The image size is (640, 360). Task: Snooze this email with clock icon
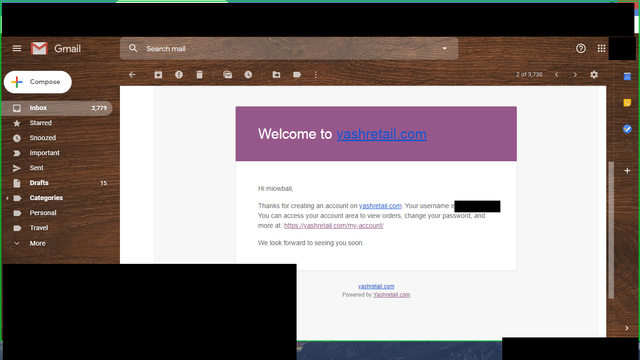point(248,75)
